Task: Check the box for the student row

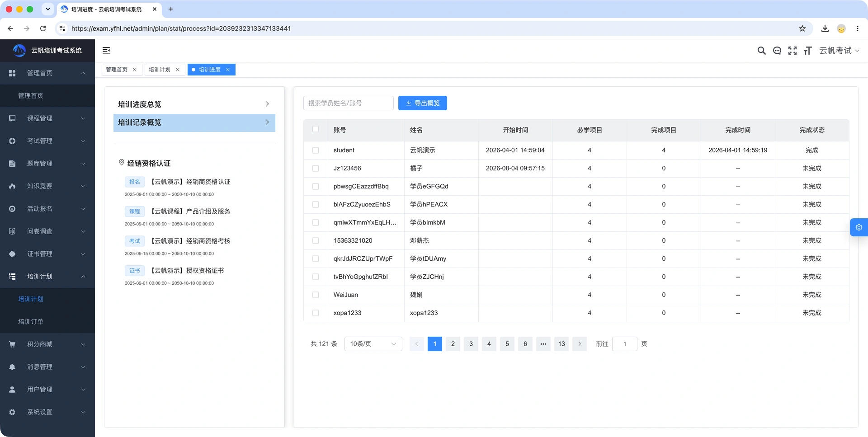Action: 316,150
